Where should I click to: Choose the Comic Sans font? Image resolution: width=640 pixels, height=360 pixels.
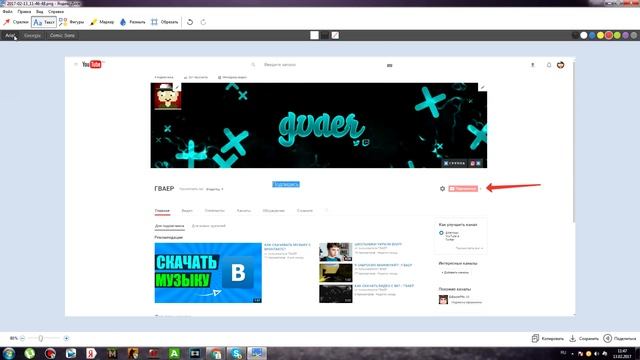[x=62, y=36]
